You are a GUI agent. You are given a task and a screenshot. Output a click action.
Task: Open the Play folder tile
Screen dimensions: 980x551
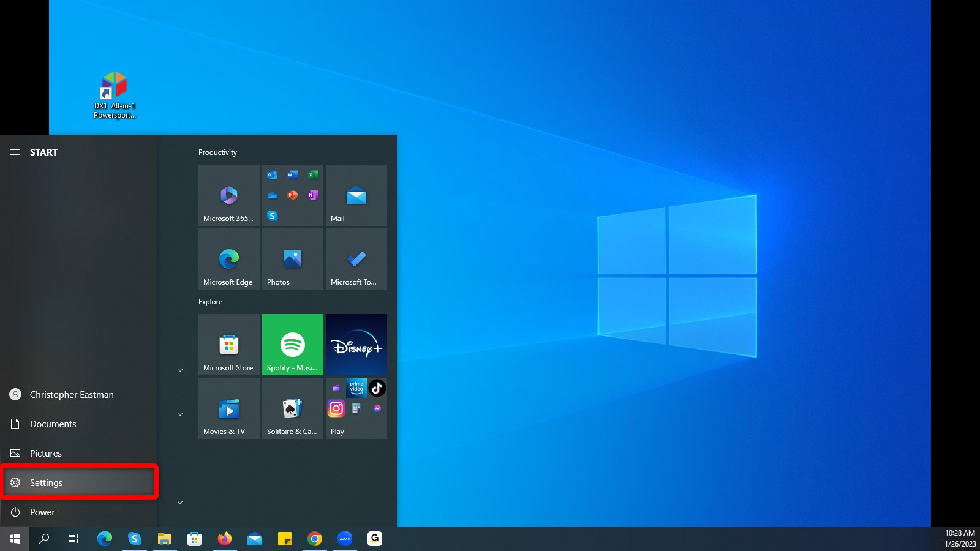tap(356, 408)
